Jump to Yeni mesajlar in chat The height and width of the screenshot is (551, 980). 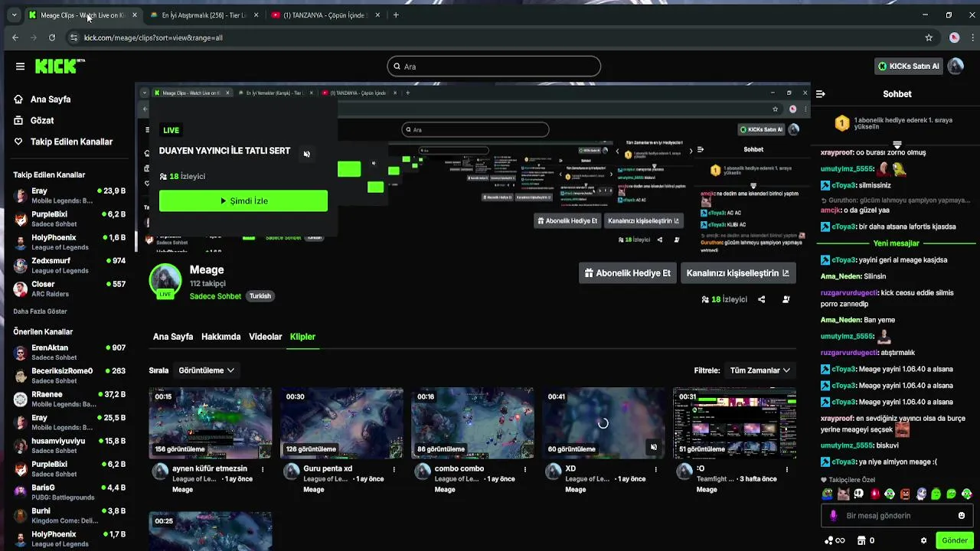pos(896,243)
